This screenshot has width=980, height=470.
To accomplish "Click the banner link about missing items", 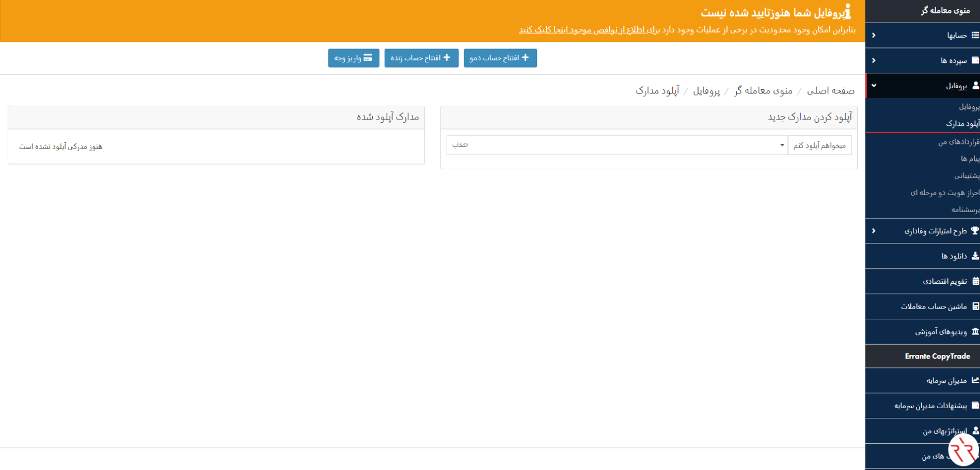I will [589, 30].
